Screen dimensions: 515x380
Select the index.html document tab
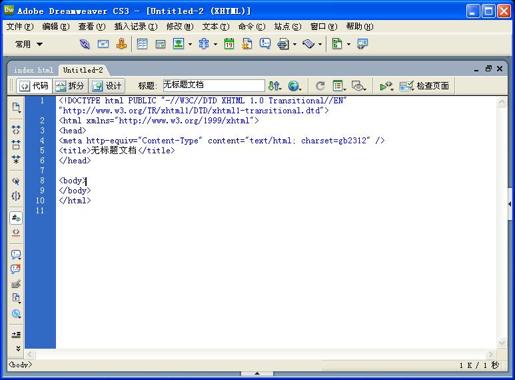click(33, 70)
